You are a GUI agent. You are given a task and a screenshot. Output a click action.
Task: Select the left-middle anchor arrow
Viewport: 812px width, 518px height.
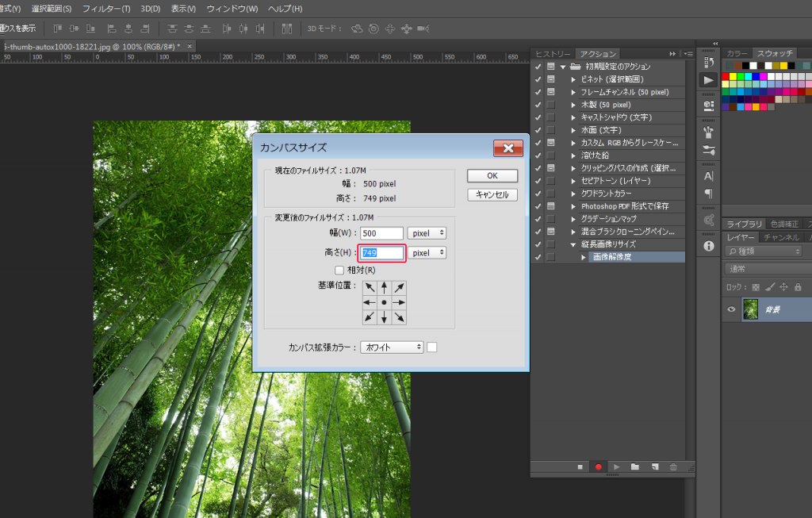[370, 302]
